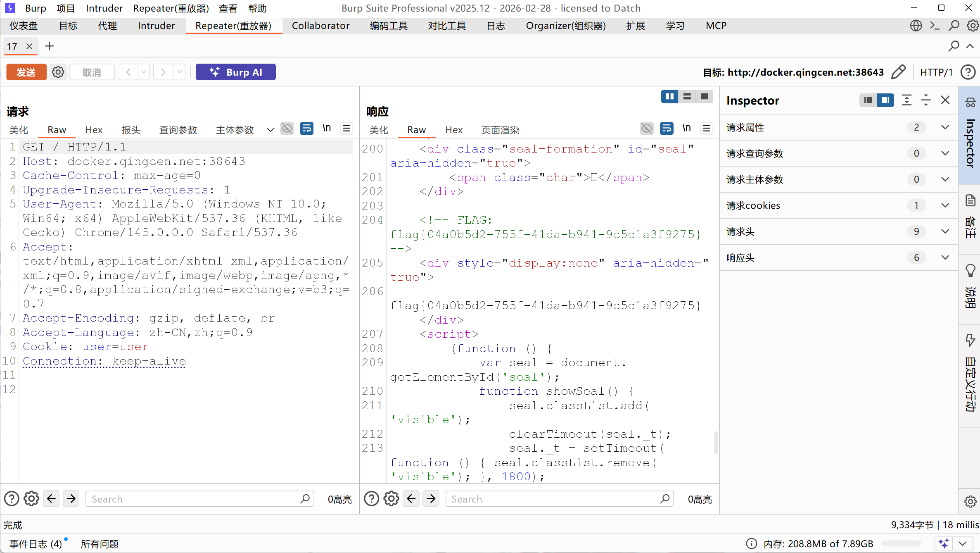Click the response Search input field
980x553 pixels.
tap(553, 499)
